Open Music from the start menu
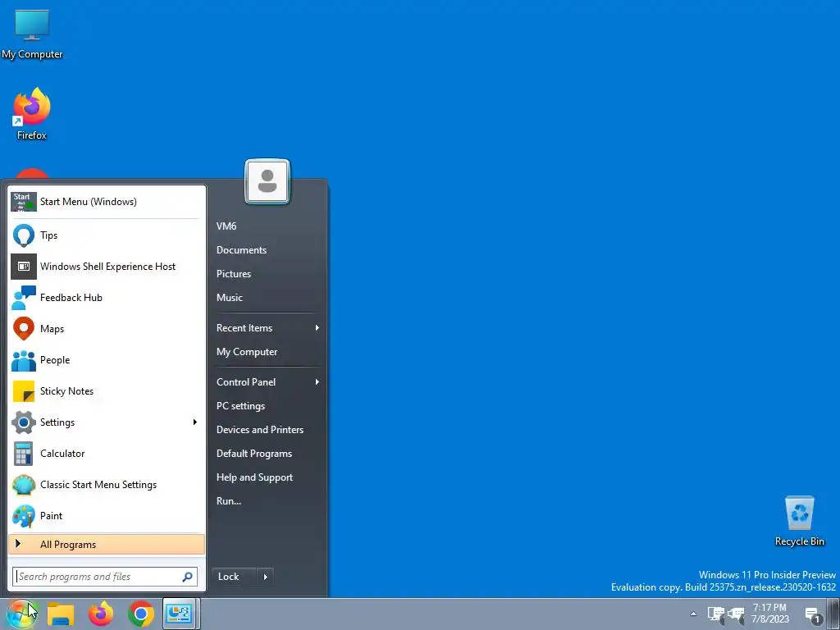Viewport: 840px width, 630px height. pos(230,297)
